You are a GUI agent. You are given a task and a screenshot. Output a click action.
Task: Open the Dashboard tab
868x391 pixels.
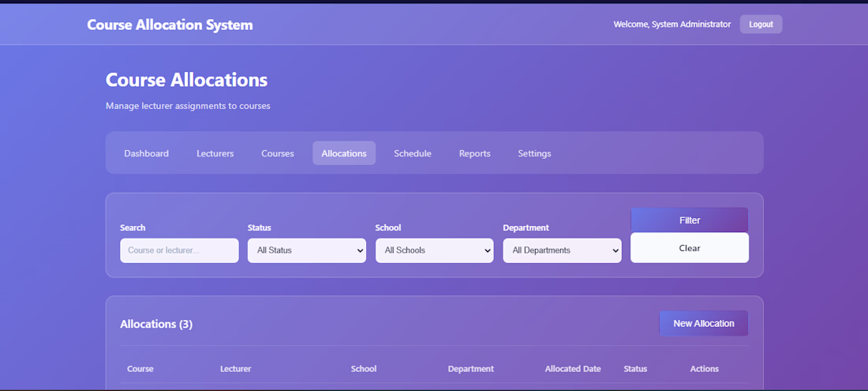pyautogui.click(x=146, y=153)
